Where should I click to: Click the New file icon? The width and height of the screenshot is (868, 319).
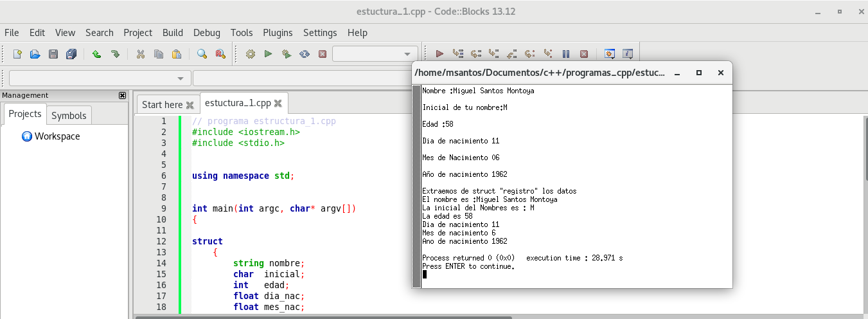pyautogui.click(x=17, y=54)
